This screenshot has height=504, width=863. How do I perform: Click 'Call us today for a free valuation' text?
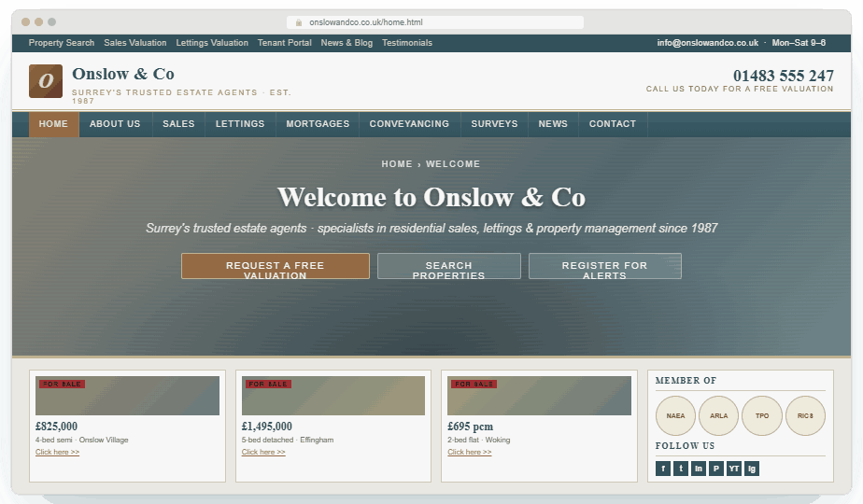pos(740,89)
